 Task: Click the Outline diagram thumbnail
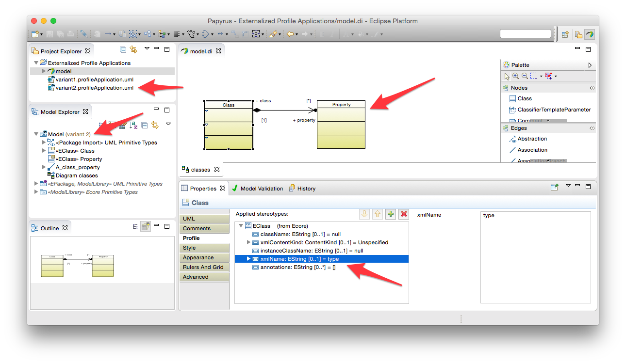[x=102, y=260]
